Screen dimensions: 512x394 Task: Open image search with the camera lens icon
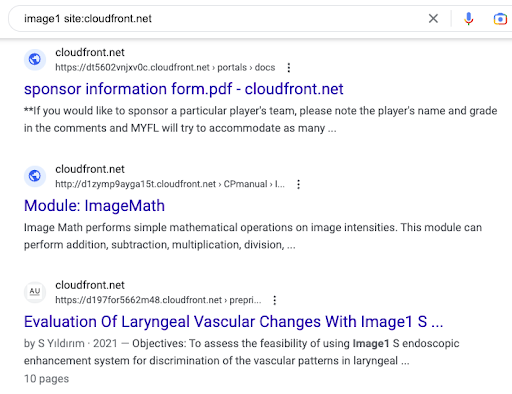500,19
